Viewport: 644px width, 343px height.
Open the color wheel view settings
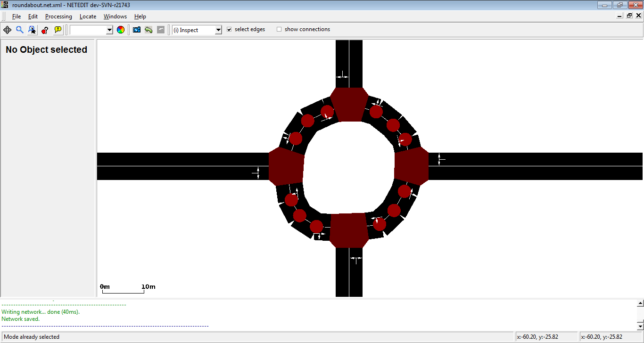(121, 30)
